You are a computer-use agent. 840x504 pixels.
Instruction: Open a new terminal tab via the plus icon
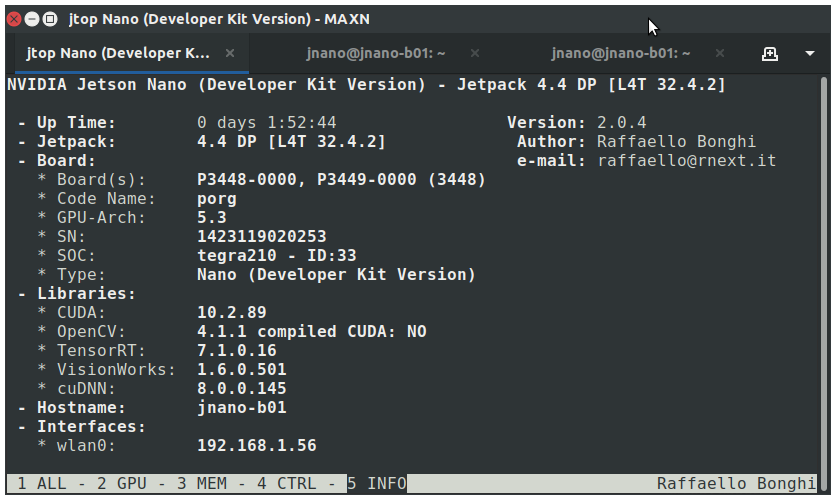[x=770, y=54]
